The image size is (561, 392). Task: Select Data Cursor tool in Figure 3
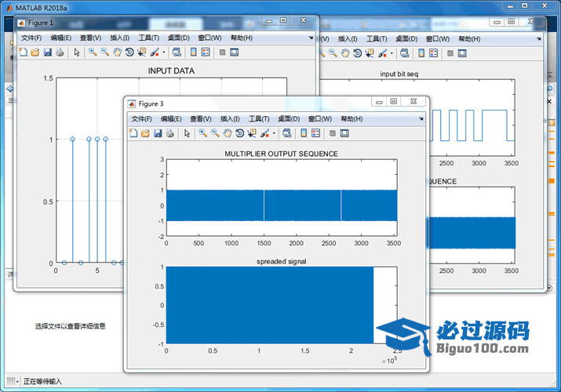252,133
